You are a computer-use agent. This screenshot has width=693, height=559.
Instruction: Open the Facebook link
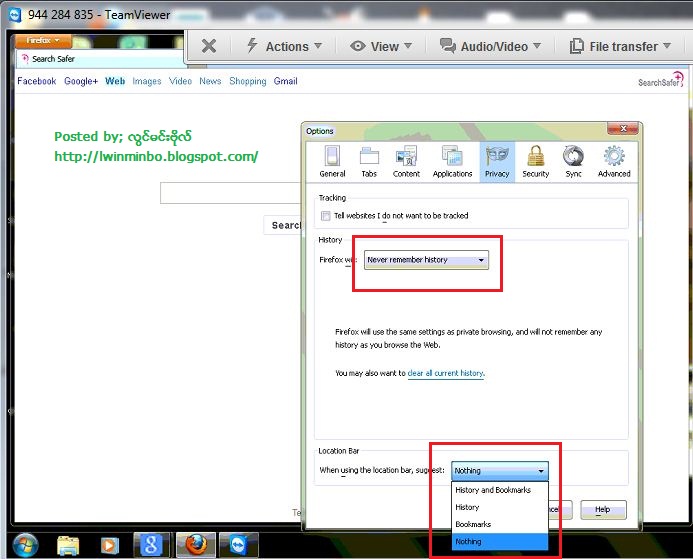click(x=37, y=81)
